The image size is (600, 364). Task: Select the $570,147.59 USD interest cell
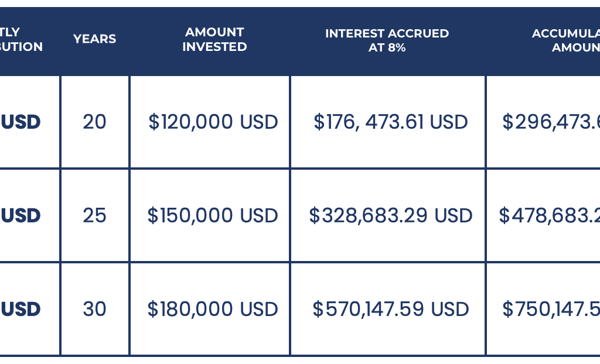390,309
